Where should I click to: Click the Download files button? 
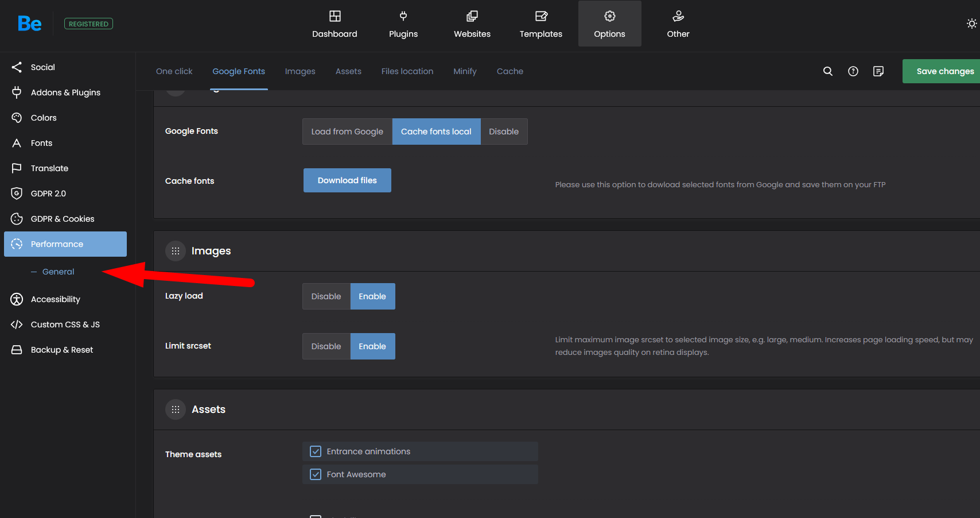[x=347, y=180]
